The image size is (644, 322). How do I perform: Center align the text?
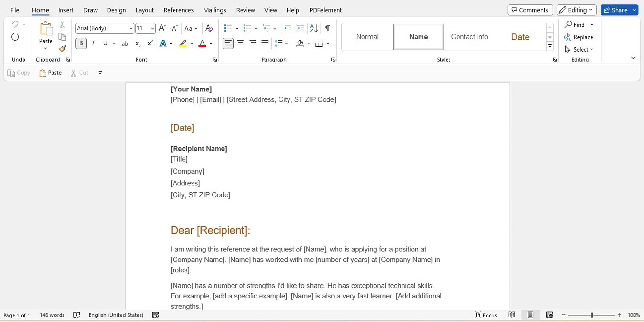point(240,43)
